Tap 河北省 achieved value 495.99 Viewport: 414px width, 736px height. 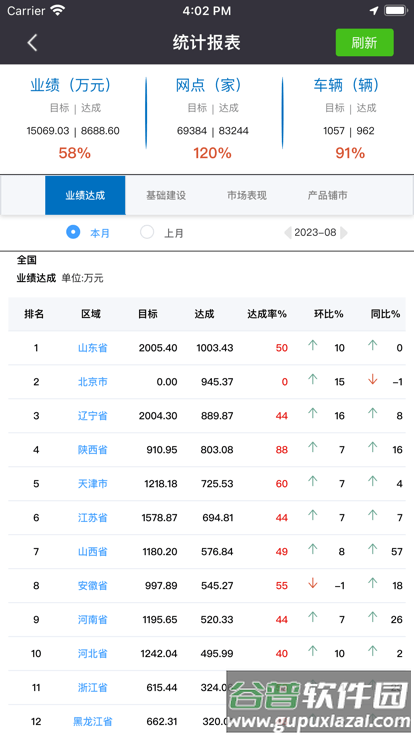coord(217,653)
